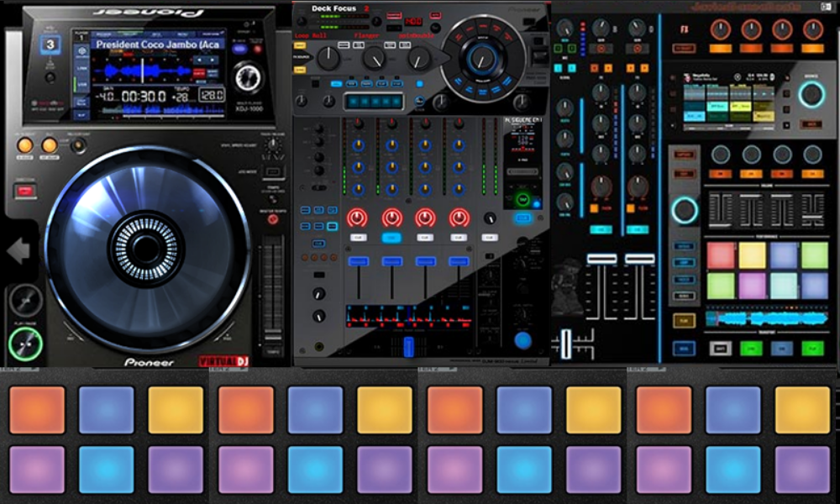Hit the round cue button above play button
This screenshot has width=840, height=504.
click(x=25, y=301)
